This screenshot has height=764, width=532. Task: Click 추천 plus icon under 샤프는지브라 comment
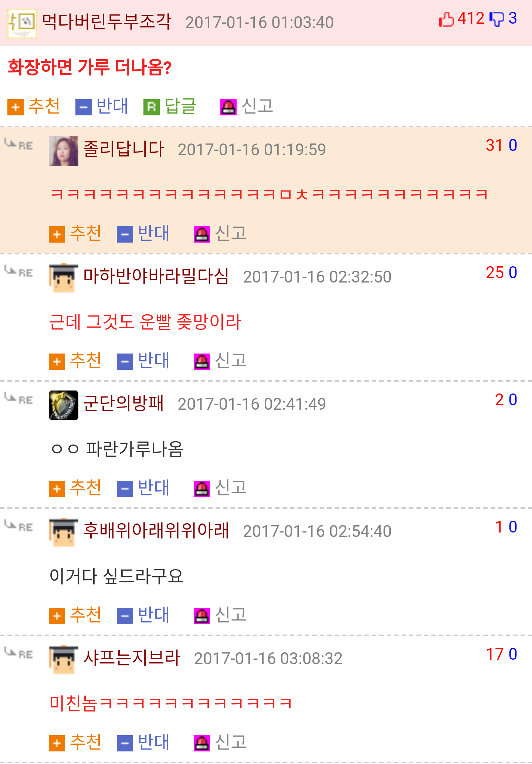(57, 743)
